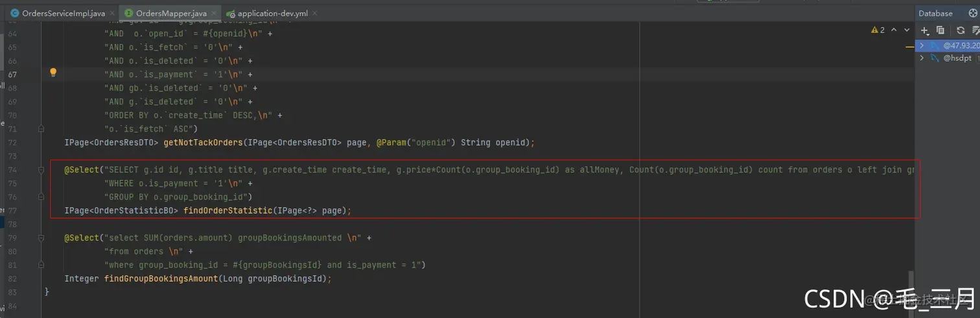
Task: Close the application-dev.yml tab
Action: point(316,13)
